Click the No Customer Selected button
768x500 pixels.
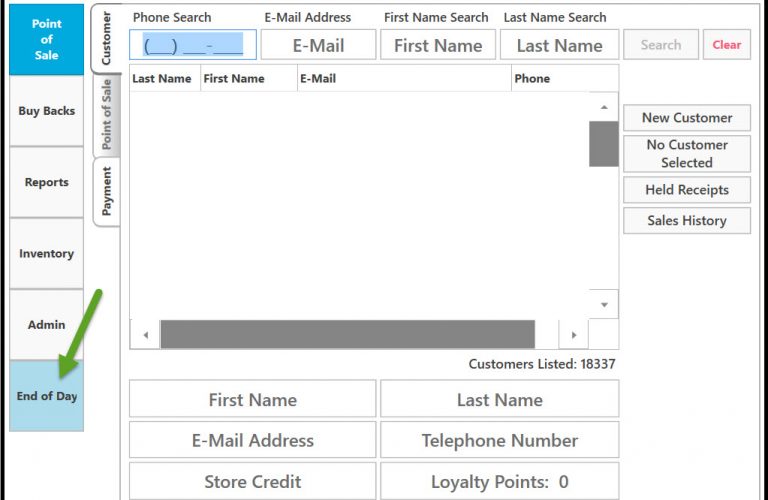pos(687,153)
